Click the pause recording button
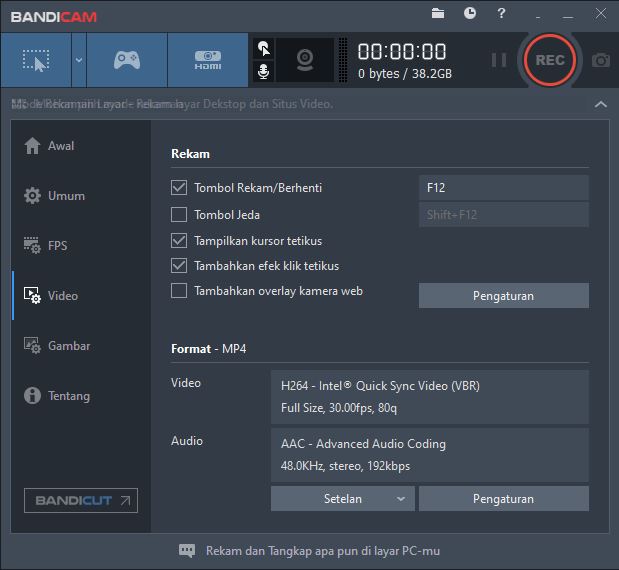This screenshot has height=570, width=619. 499,60
